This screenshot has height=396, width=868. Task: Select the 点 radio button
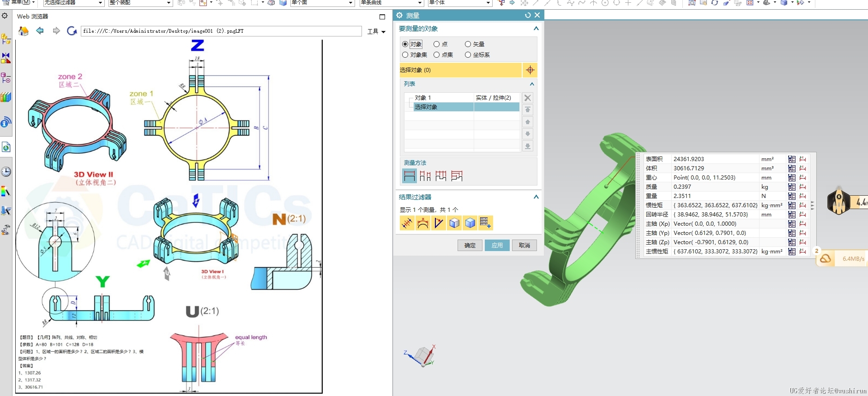436,44
